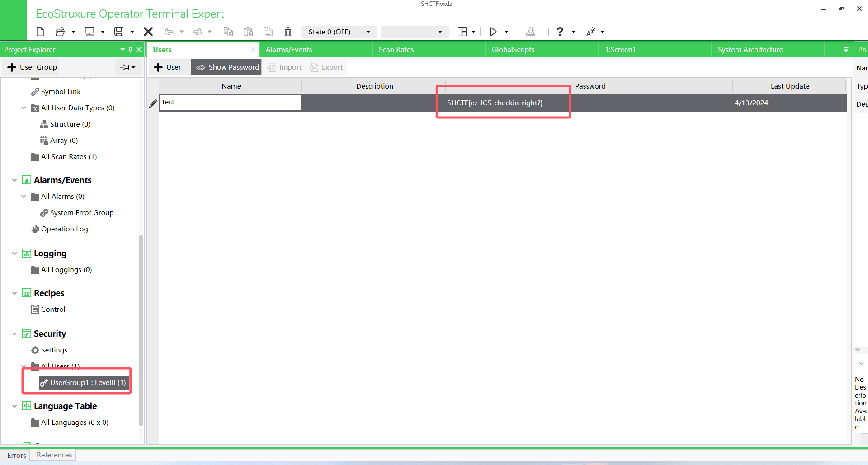868x465 pixels.
Task: Click the plus User Group button
Action: tap(32, 67)
